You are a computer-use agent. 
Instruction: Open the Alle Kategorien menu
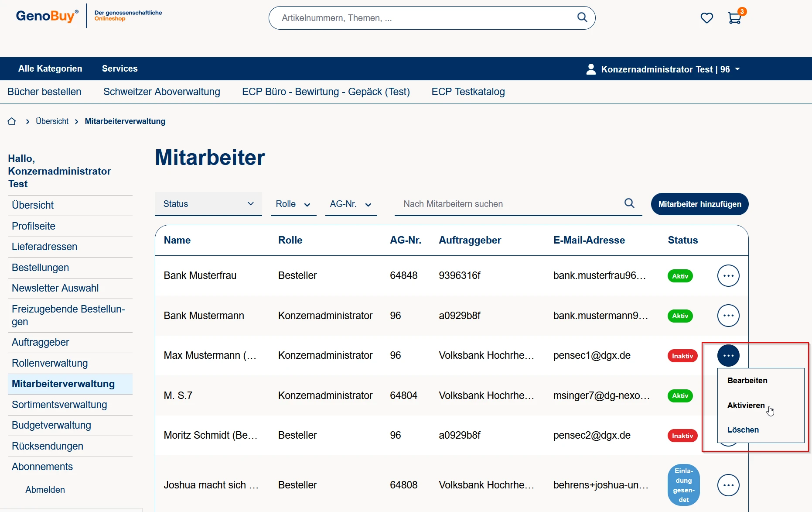pos(50,69)
